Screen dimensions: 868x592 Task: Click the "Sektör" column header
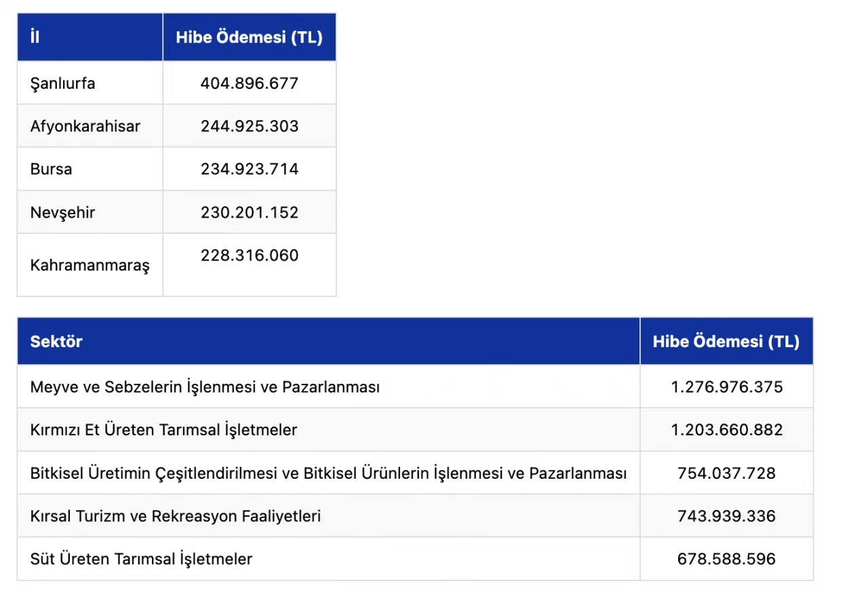click(56, 341)
